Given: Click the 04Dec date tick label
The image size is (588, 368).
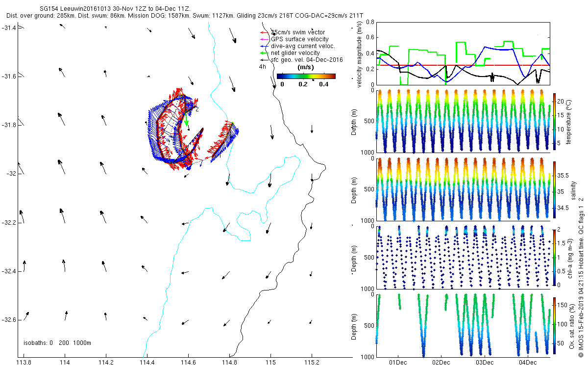Looking at the screenshot, I should pyautogui.click(x=528, y=363).
